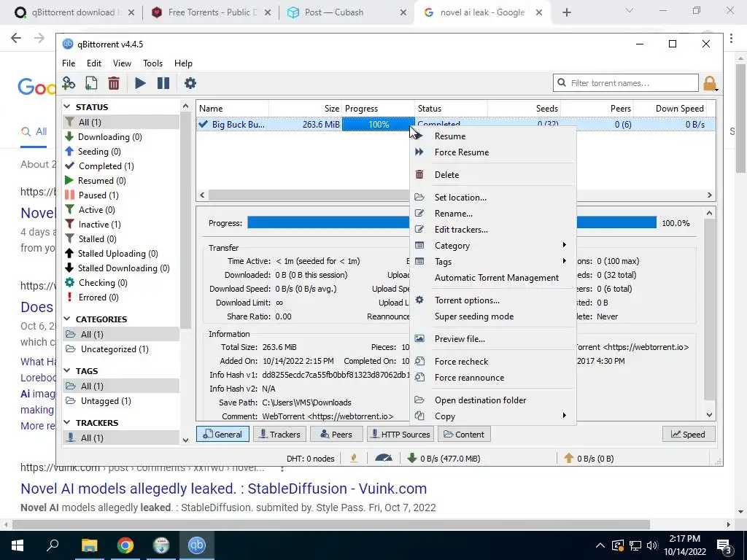The height and width of the screenshot is (560, 747).
Task: Switch to the Content tab
Action: pos(464,435)
